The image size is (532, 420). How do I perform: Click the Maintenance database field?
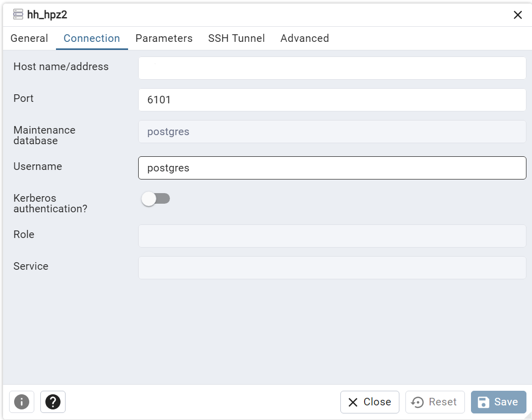click(332, 132)
